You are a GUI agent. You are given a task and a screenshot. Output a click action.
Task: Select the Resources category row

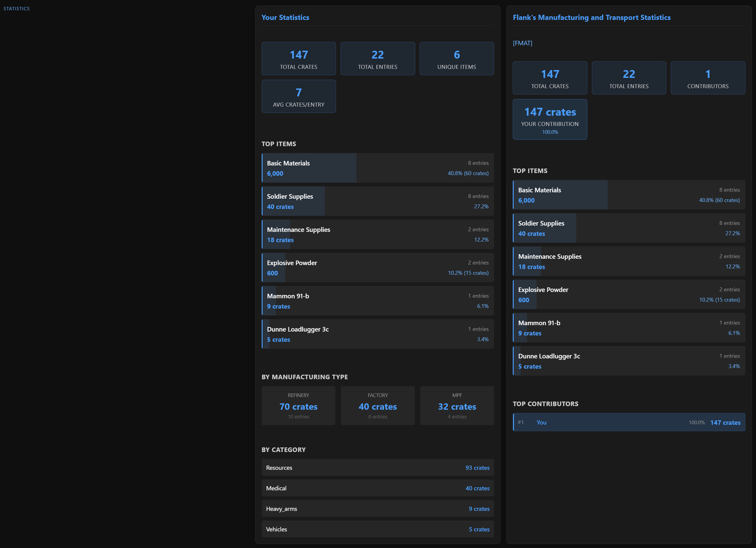pyautogui.click(x=377, y=467)
